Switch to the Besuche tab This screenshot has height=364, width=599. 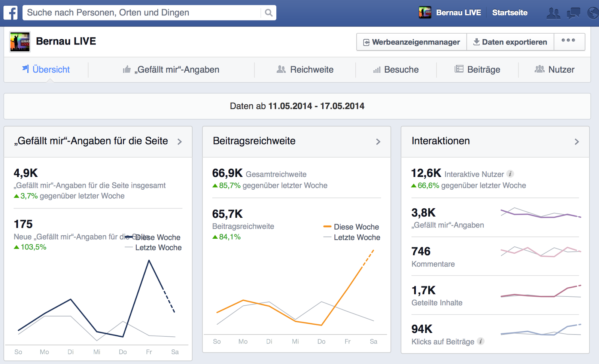pos(396,70)
